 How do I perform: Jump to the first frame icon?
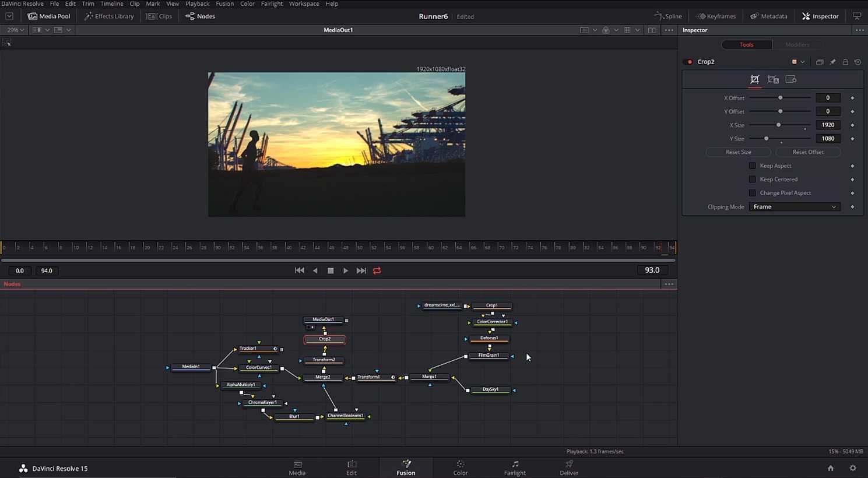click(300, 270)
